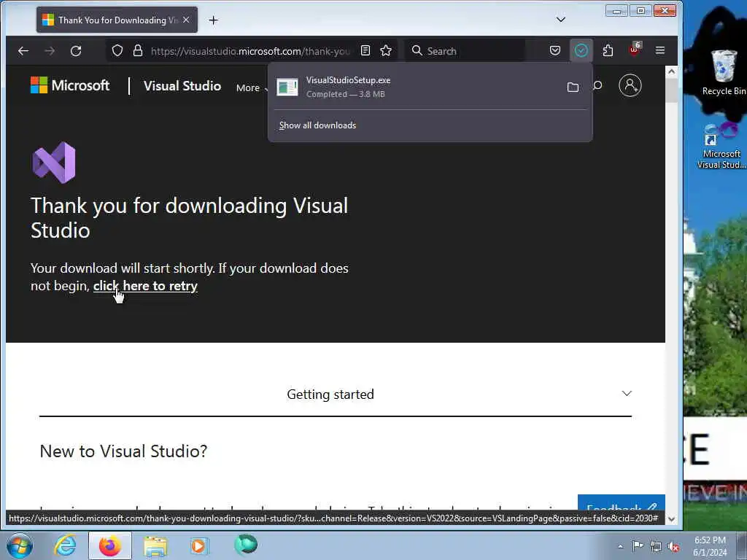Click the Search box in toolbar
Viewport: 747px width, 560px height.
[x=465, y=51]
